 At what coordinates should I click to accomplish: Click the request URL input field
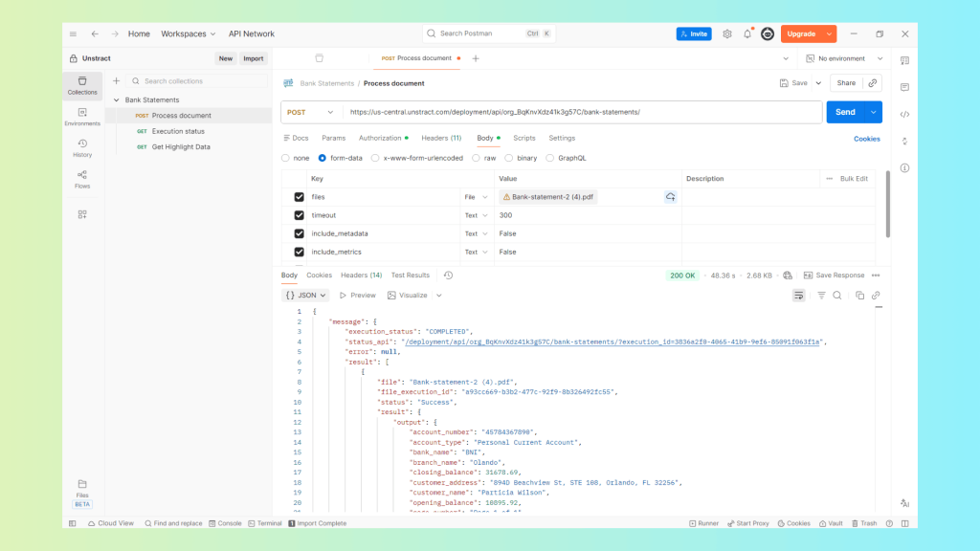coord(582,112)
